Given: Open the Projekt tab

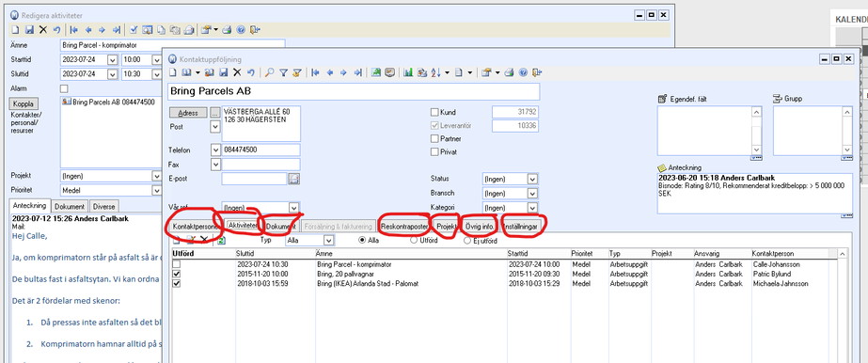Looking at the screenshot, I should (446, 227).
